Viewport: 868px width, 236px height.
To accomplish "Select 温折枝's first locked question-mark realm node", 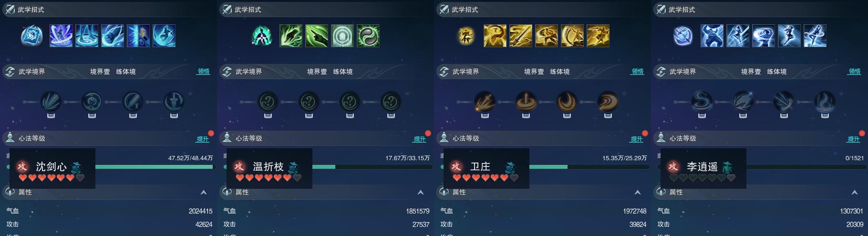I will [268, 102].
